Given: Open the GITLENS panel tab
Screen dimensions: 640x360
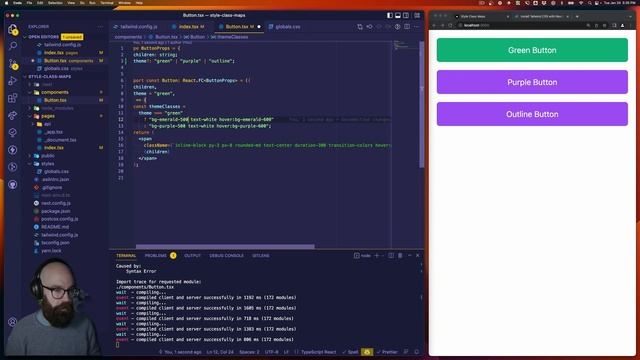Looking at the screenshot, I should coord(260,256).
